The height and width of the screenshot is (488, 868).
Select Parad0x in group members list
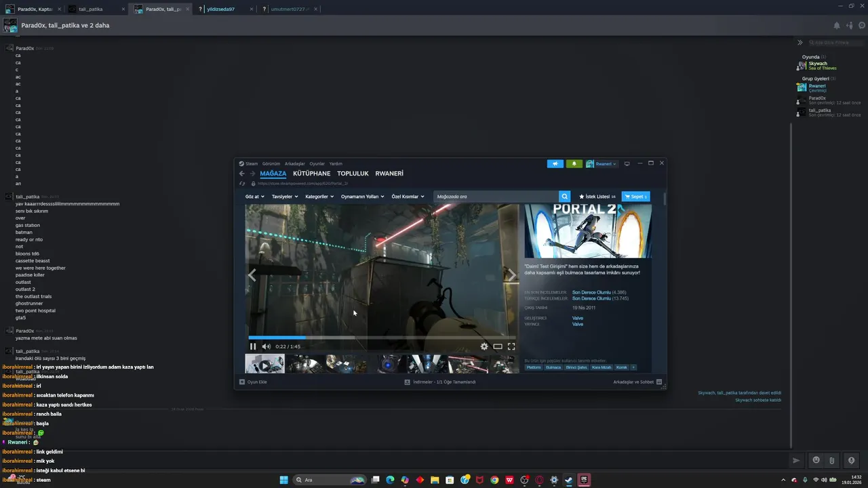(828, 100)
